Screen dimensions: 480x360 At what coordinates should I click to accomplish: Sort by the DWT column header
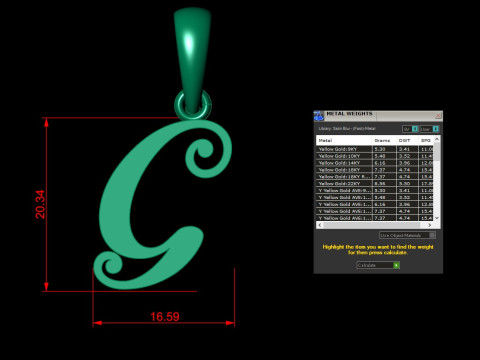407,140
